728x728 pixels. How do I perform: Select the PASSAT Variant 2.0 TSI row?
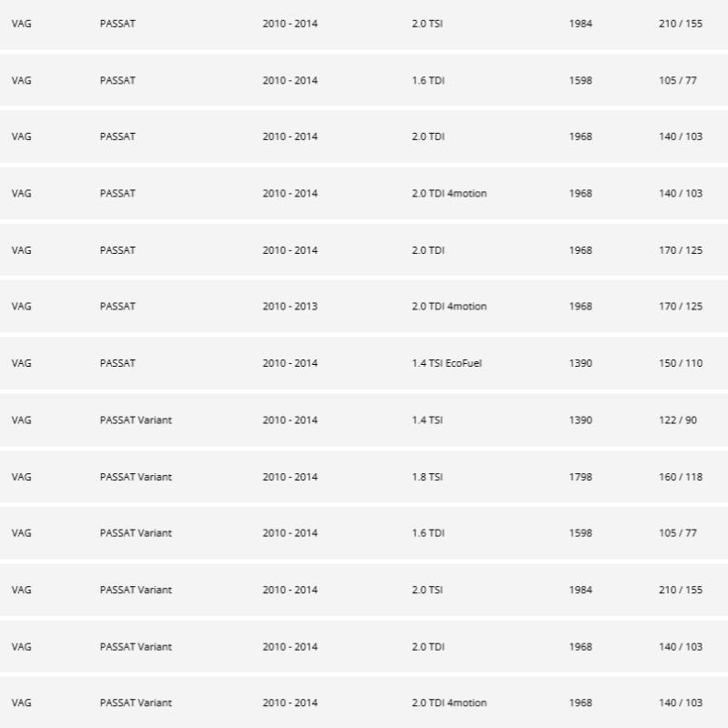[364, 590]
